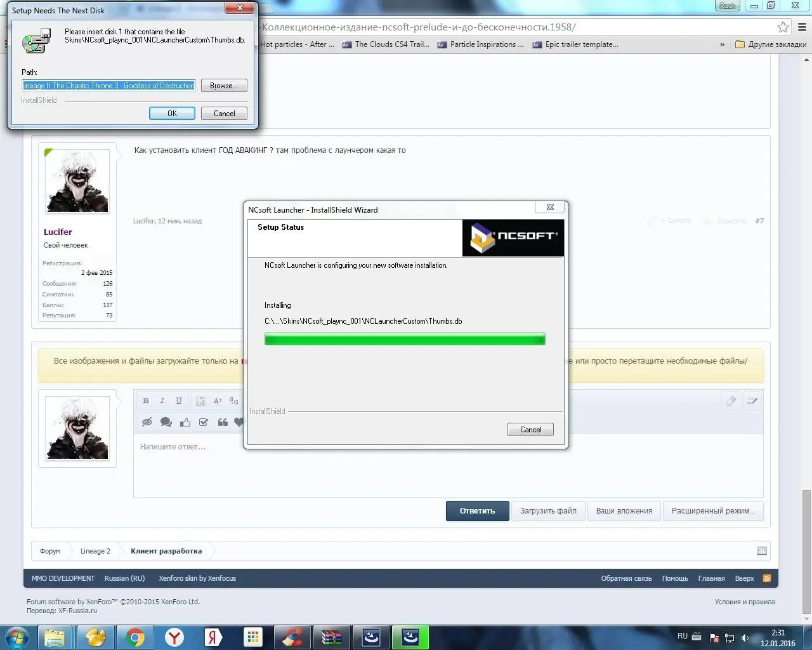Open bookmark 'Epic trailer template...'

pos(575,44)
